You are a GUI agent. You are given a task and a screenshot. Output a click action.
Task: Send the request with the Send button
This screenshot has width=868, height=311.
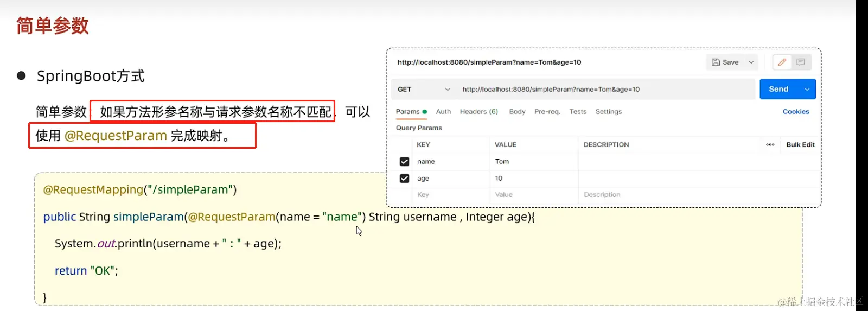[x=778, y=89]
